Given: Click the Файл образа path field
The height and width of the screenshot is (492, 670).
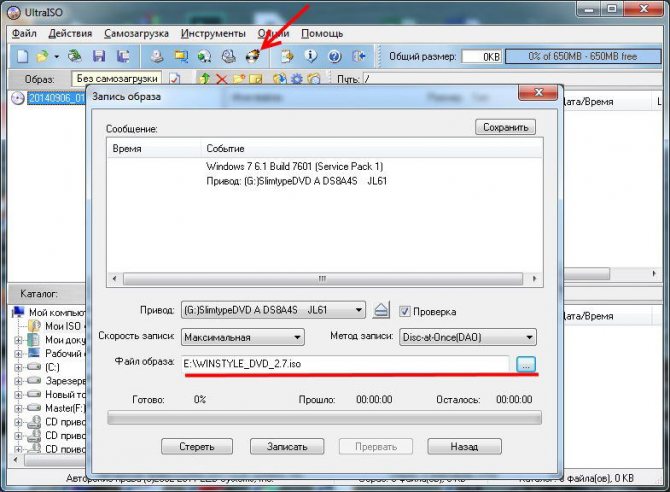Looking at the screenshot, I should pos(345,364).
